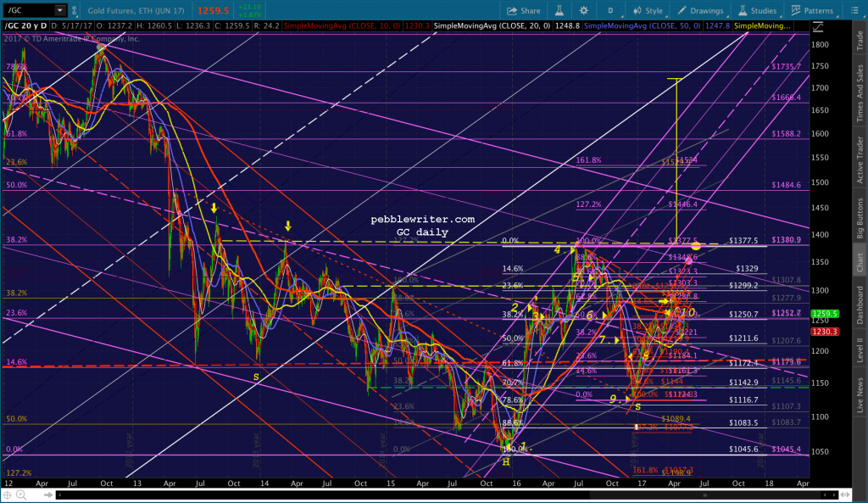Open the /GC symbol dropdown arrow
Viewport: 868px width, 503px height.
(60, 10)
